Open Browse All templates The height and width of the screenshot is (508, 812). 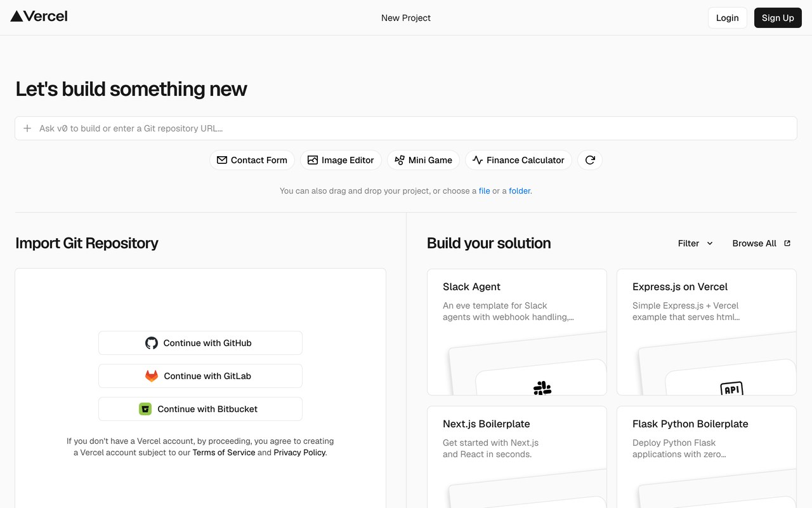761,243
